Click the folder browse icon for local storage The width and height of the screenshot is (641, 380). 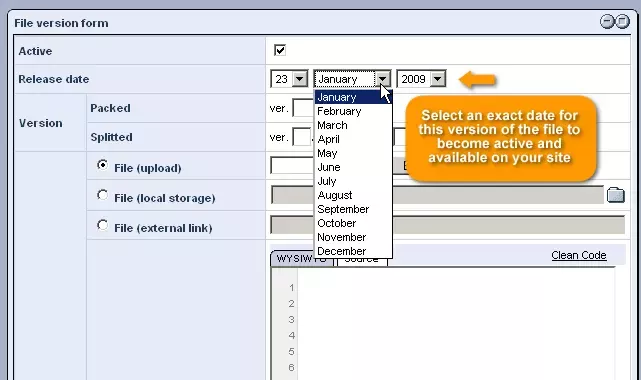[616, 195]
